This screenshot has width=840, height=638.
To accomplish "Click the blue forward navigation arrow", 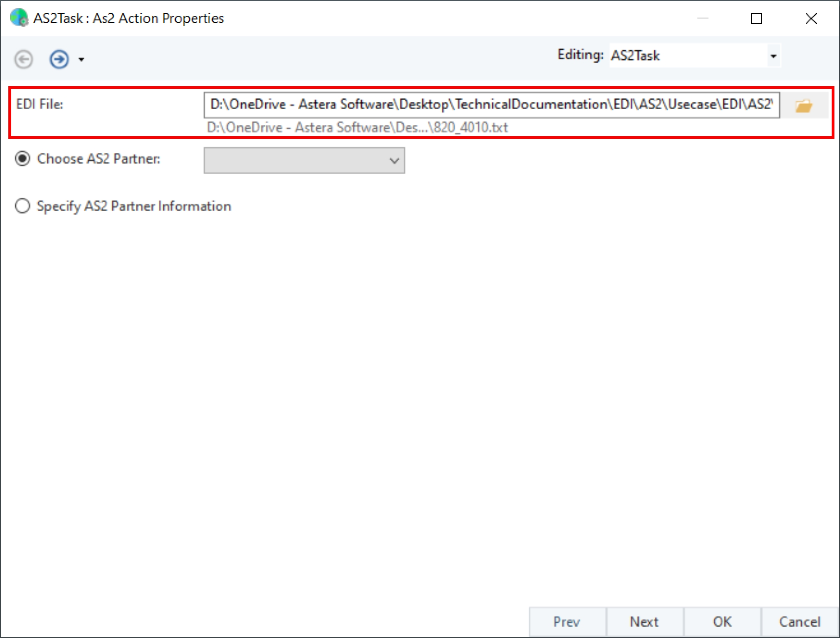I will pos(59,59).
